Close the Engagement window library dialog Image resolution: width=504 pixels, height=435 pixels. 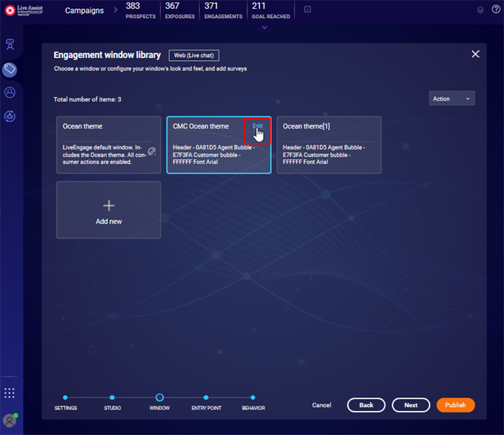click(x=475, y=54)
